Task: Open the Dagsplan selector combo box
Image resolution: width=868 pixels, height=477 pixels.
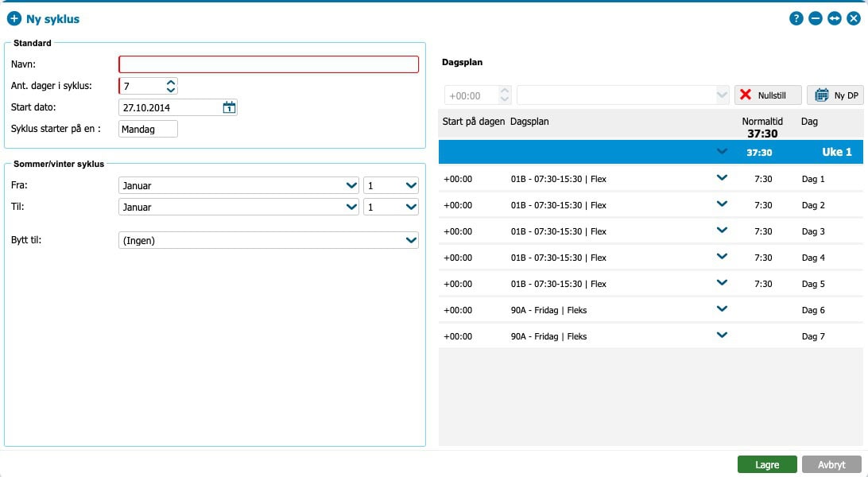Action: point(623,95)
